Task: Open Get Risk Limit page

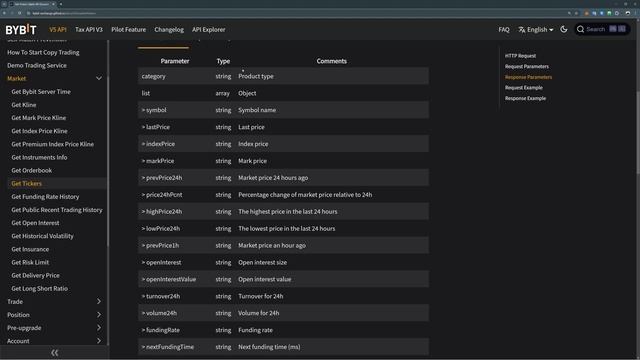Action: point(30,262)
